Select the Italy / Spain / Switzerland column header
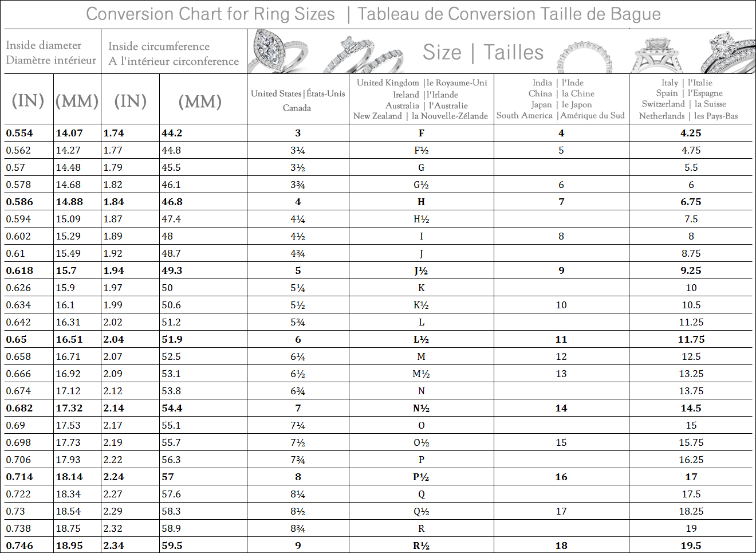This screenshot has width=756, height=553. [x=690, y=99]
